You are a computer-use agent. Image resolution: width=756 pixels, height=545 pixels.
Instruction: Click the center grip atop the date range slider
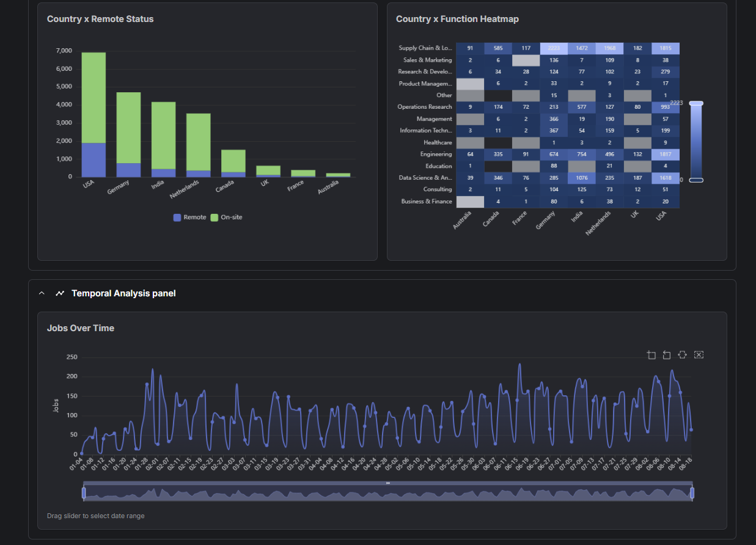coord(388,483)
